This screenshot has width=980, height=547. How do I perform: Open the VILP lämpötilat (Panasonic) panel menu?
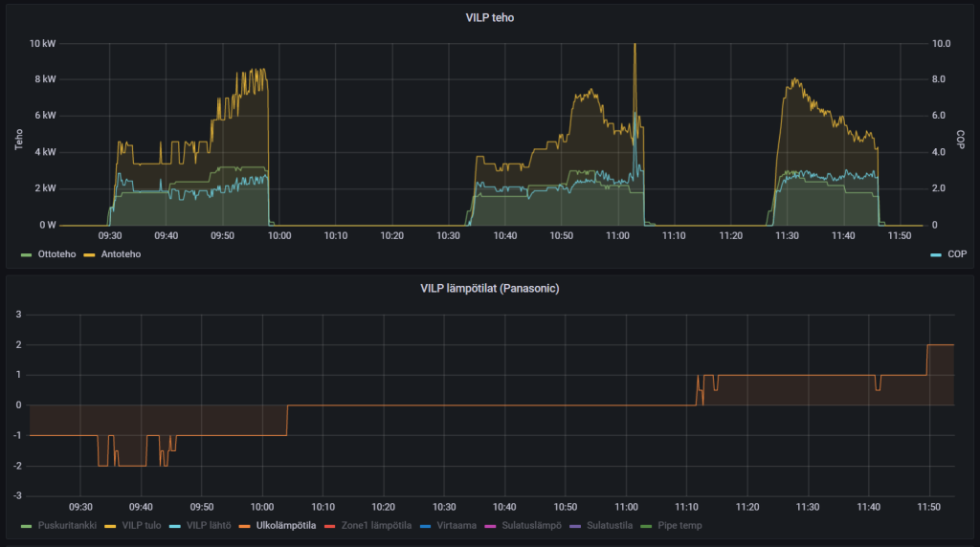coord(489,288)
